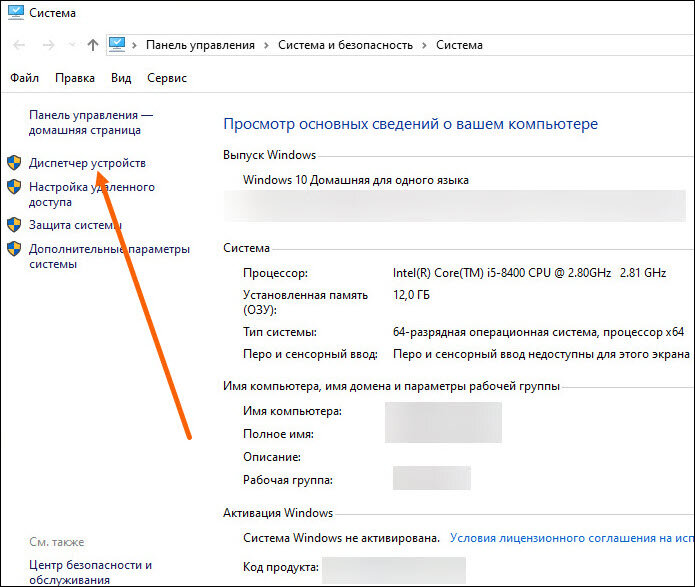Select Перо и сенсорный ввод недоступны text

(542, 354)
